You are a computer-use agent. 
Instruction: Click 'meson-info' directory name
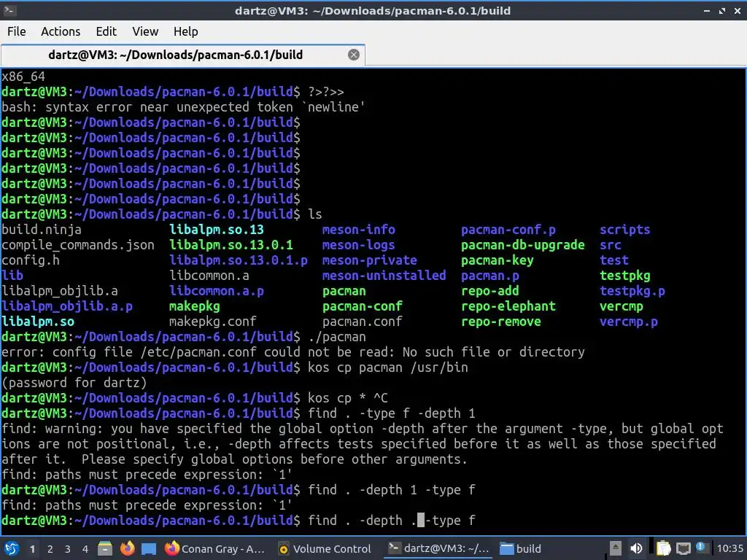pos(359,230)
